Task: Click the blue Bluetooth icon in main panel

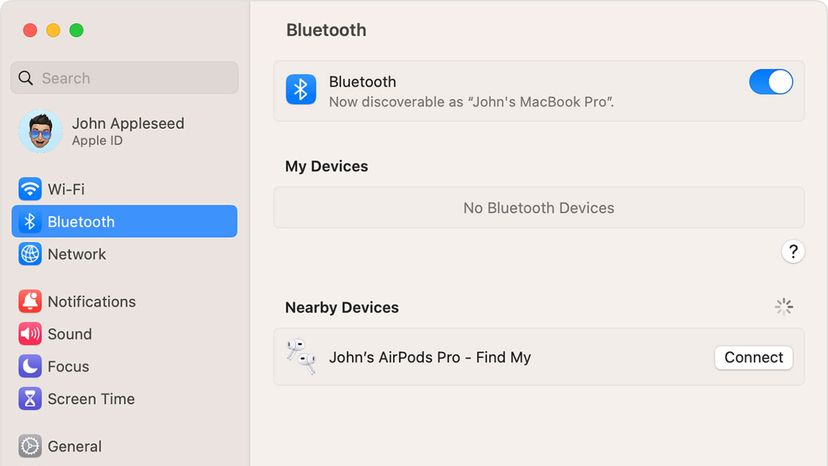Action: tap(301, 89)
